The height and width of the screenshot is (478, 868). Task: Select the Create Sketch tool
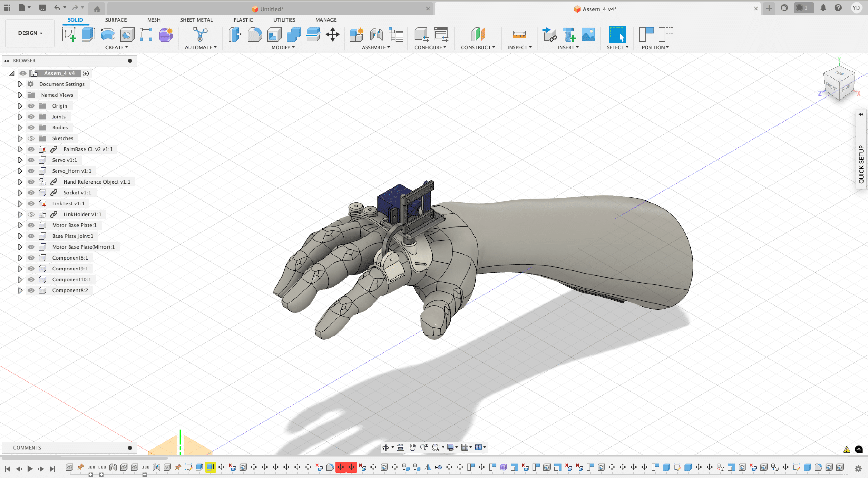(69, 34)
